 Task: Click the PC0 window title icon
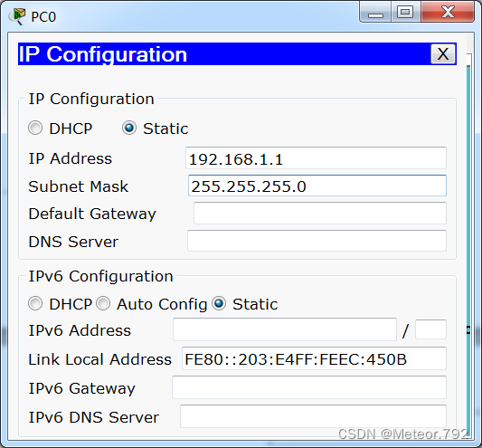[17, 16]
